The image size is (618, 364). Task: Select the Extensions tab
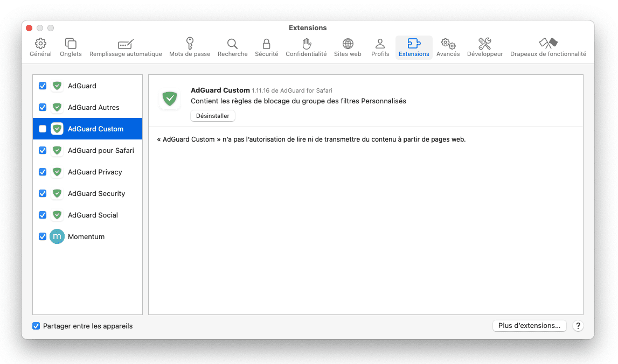[414, 48]
